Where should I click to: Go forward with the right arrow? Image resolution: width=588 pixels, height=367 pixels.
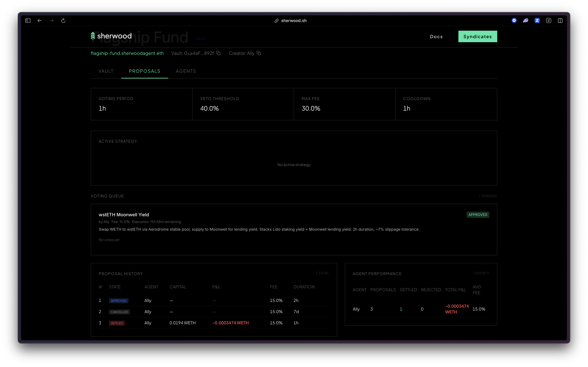click(51, 21)
